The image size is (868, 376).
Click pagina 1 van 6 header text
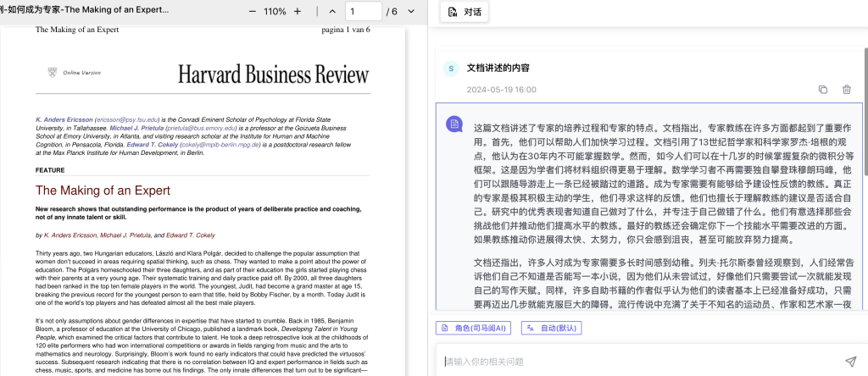[x=346, y=30]
